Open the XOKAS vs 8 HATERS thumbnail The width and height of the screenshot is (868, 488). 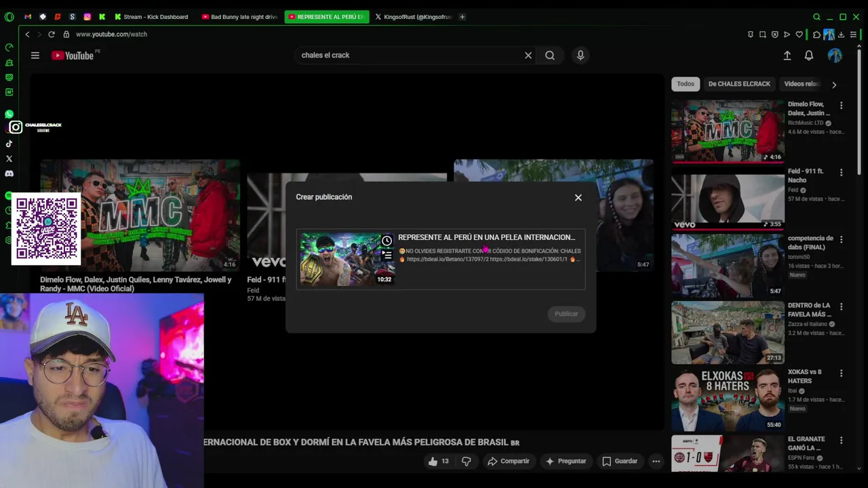728,399
